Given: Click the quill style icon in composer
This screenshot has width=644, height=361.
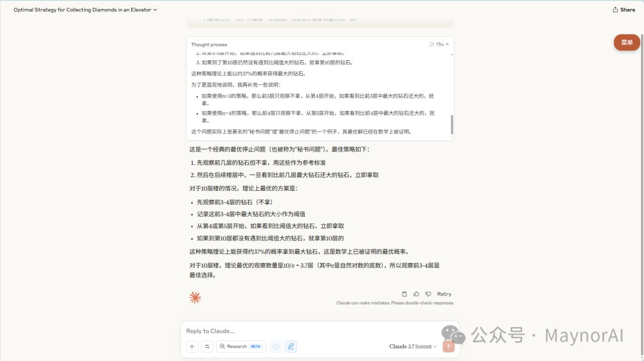Looking at the screenshot, I should [290, 346].
